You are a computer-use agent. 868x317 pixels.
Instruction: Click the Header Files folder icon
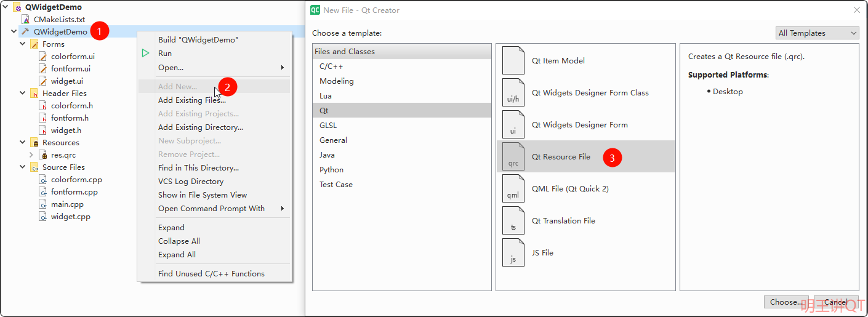34,94
